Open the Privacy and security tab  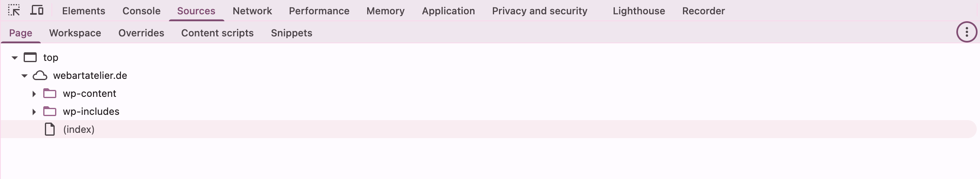540,11
